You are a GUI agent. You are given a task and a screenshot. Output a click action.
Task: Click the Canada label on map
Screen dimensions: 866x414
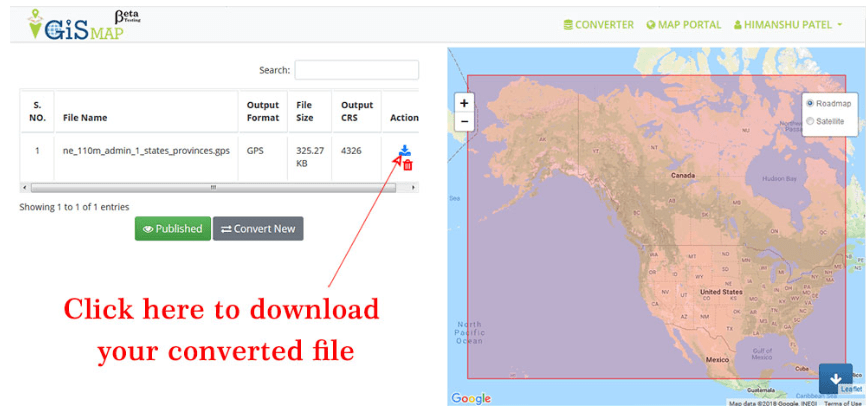[683, 176]
